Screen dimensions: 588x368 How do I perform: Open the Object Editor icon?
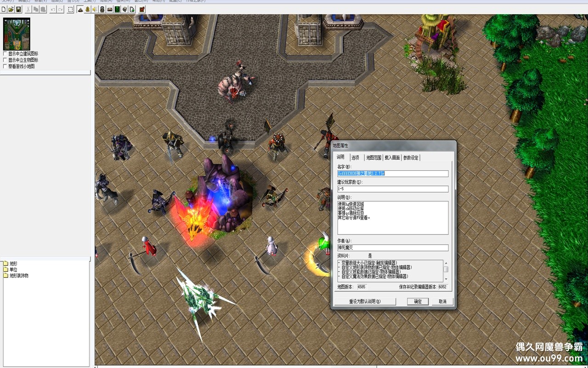click(102, 9)
